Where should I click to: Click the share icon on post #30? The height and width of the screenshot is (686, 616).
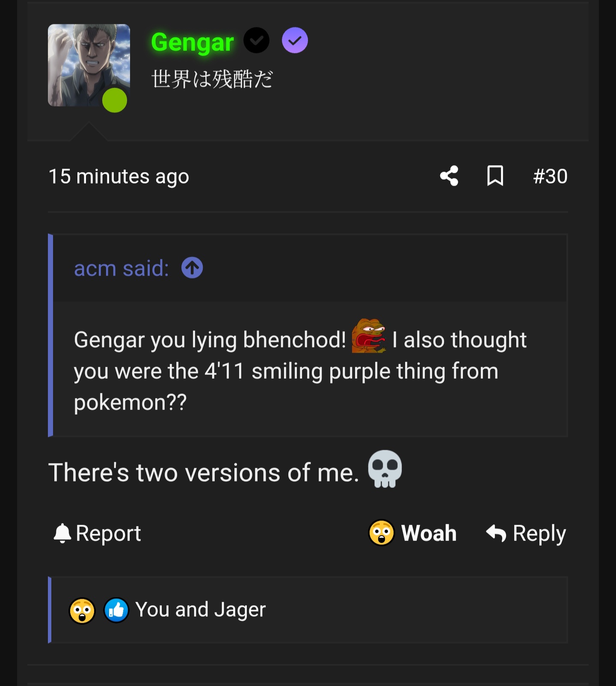click(x=449, y=176)
